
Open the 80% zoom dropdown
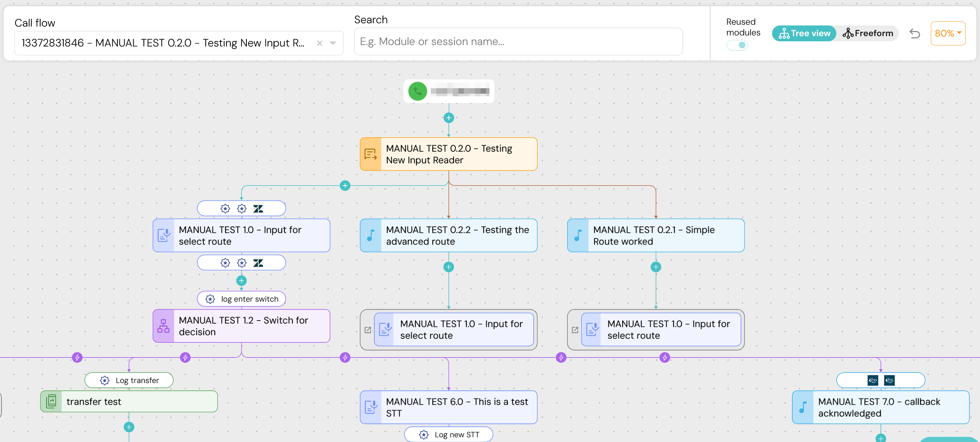pos(947,34)
